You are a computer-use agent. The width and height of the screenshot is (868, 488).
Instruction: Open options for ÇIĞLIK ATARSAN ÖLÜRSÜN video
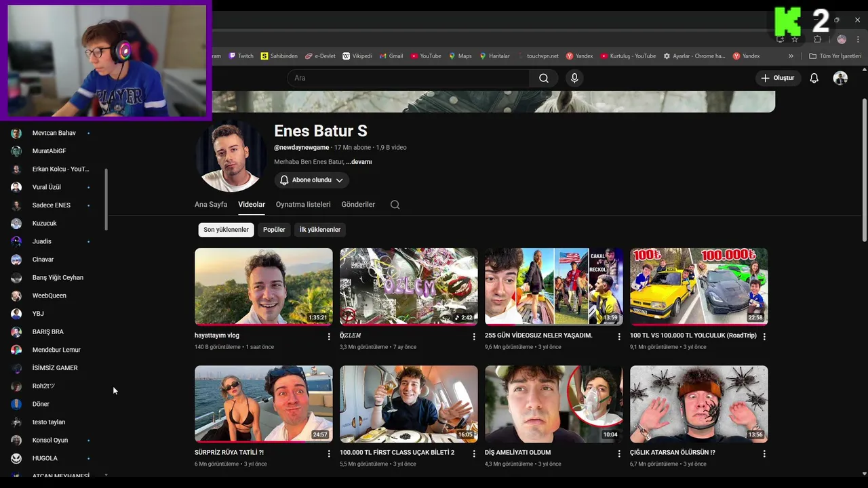point(764,453)
